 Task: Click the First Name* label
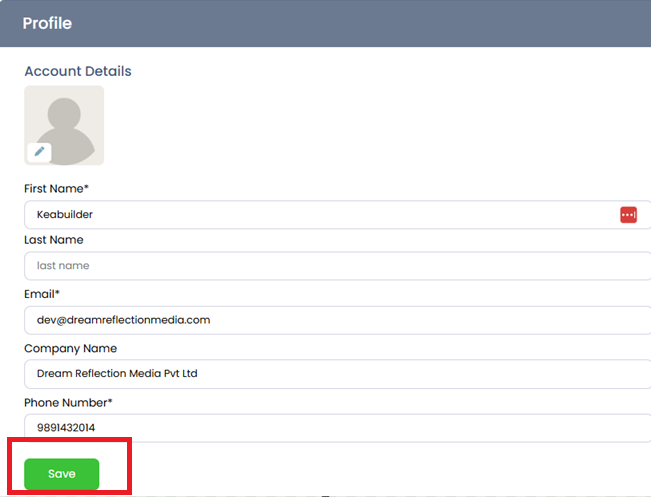coord(57,188)
